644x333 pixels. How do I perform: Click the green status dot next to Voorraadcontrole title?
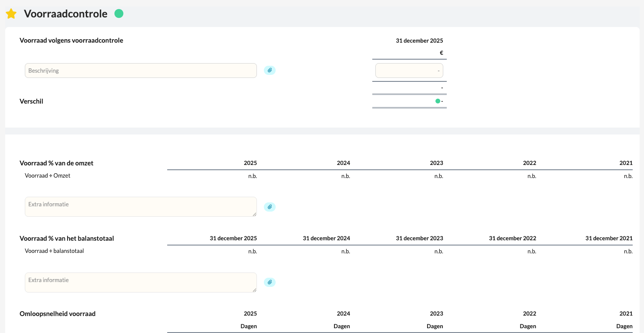pyautogui.click(x=119, y=14)
